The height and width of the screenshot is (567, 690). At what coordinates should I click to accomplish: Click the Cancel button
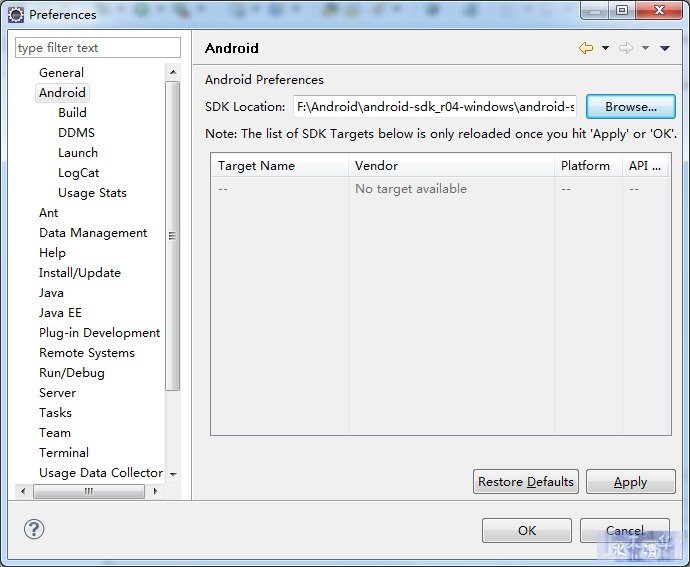(625, 530)
